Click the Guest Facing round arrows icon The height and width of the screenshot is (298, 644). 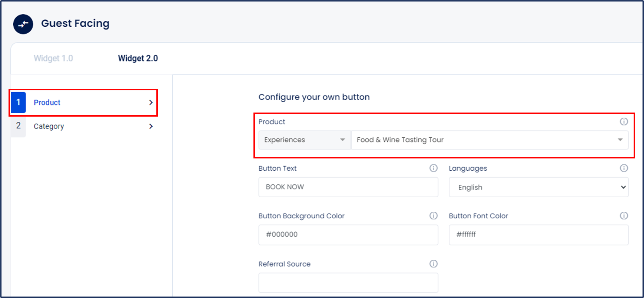tap(23, 24)
